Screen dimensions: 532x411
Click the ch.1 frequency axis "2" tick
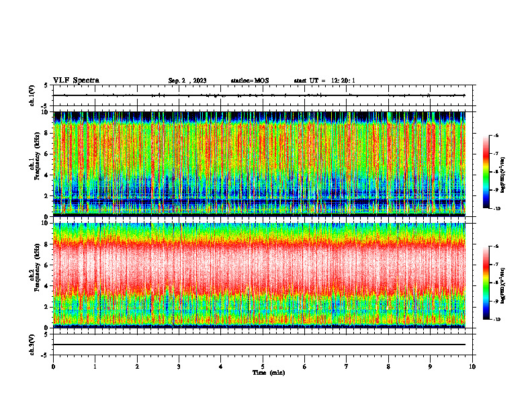tap(47, 196)
